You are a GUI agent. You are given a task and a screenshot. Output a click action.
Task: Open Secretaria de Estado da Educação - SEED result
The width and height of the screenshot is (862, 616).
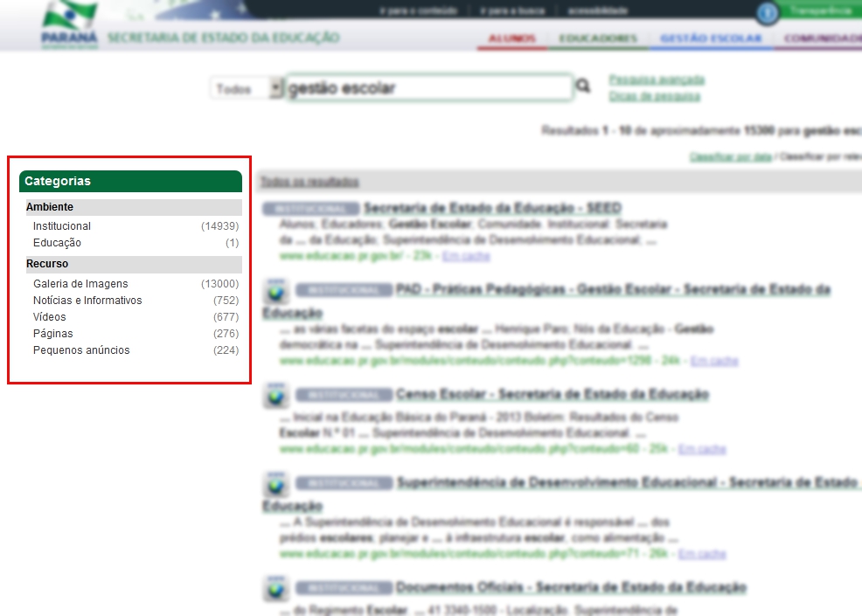pos(492,208)
